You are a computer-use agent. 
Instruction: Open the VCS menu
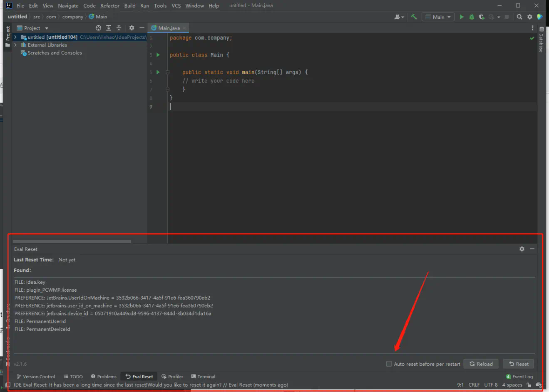(x=176, y=6)
